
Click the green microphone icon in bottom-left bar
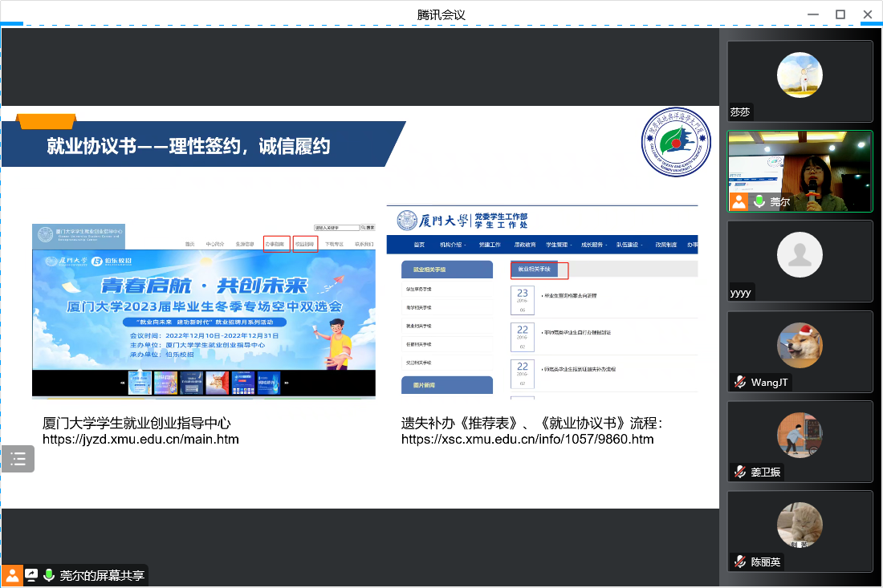(x=49, y=575)
